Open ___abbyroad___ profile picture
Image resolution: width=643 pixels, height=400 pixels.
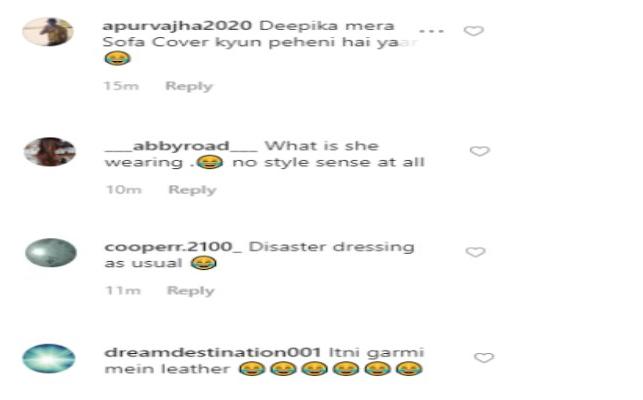click(50, 151)
